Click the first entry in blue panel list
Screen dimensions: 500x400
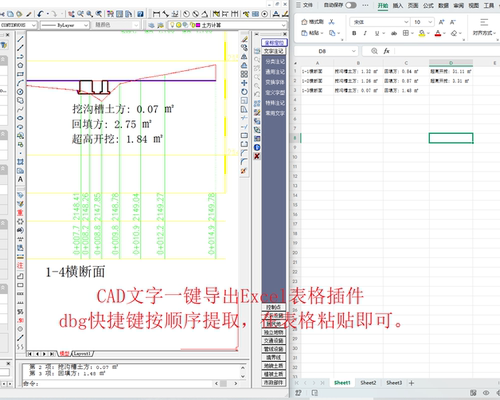(275, 62)
